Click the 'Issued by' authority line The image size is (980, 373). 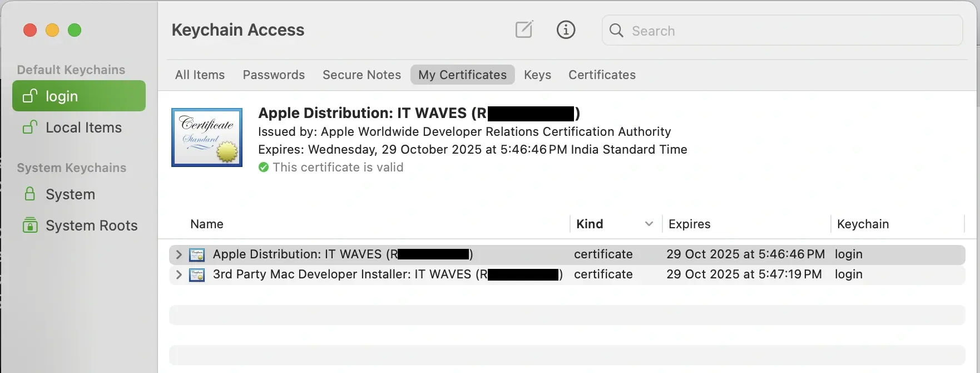tap(464, 131)
